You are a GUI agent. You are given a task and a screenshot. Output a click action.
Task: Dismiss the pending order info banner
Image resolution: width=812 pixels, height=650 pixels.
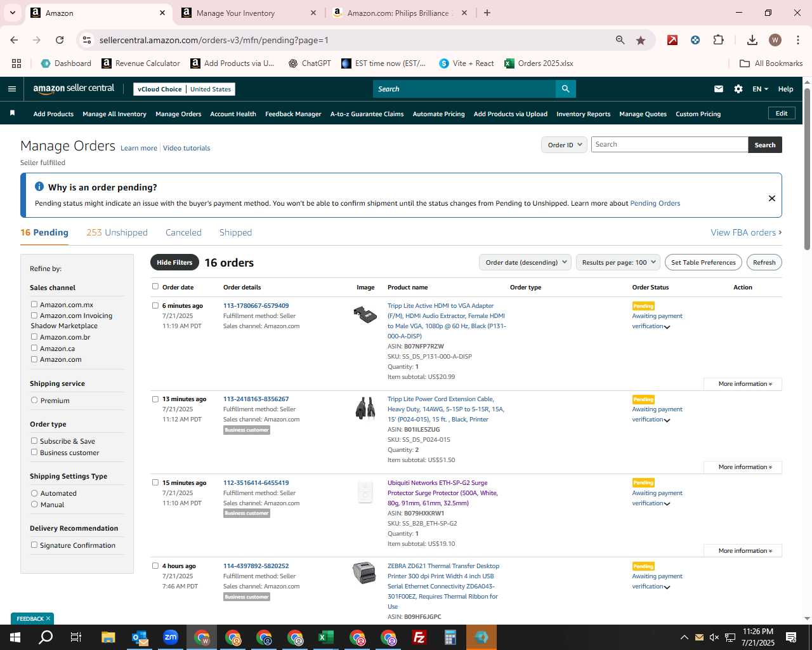click(x=772, y=198)
